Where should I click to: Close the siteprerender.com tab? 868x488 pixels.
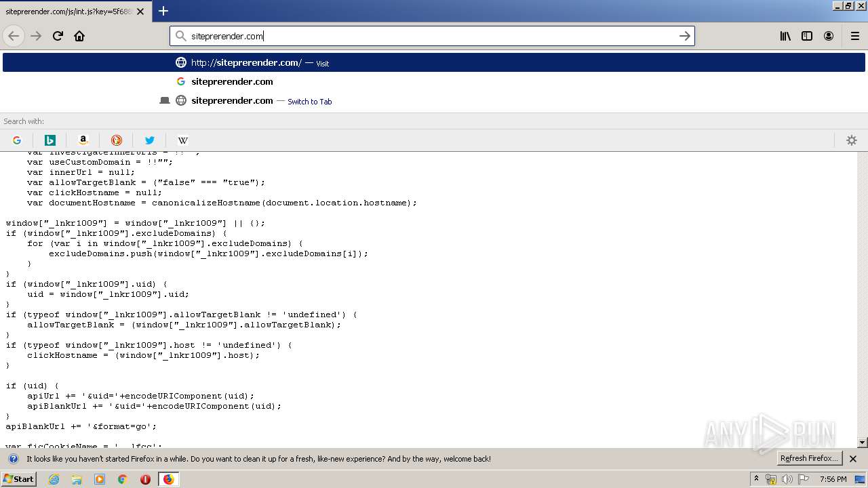point(140,12)
